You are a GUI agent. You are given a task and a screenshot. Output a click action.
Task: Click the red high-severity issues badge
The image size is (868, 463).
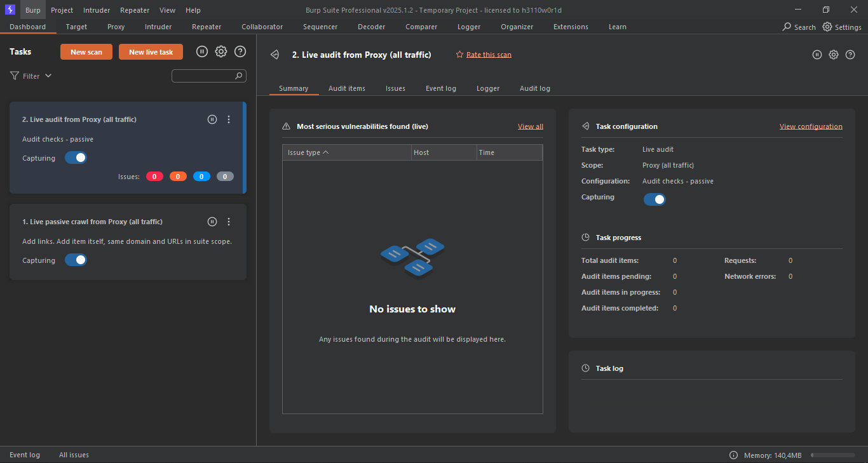coord(154,177)
